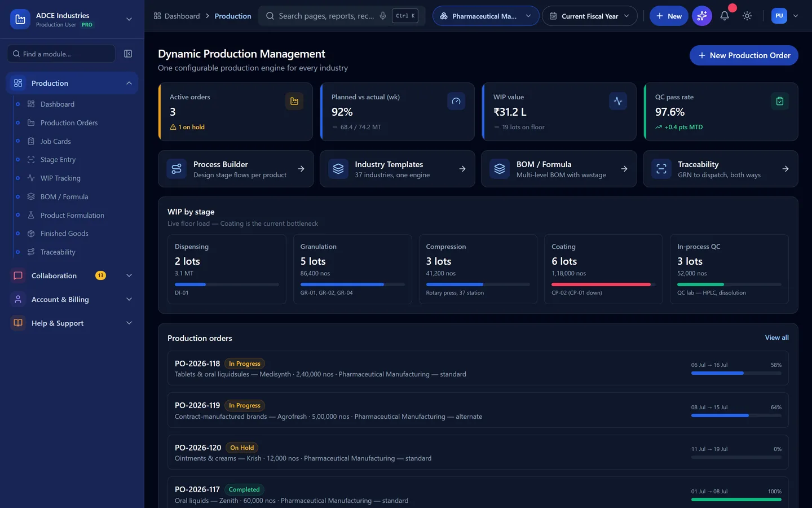Click the ADCE Industries logo icon
The width and height of the screenshot is (812, 508).
[x=20, y=19]
